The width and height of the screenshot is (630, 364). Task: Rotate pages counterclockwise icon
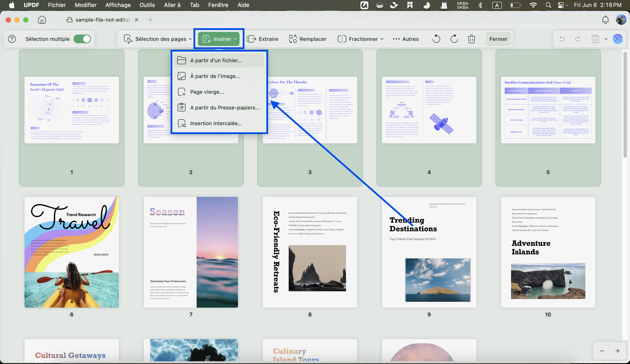[436, 39]
